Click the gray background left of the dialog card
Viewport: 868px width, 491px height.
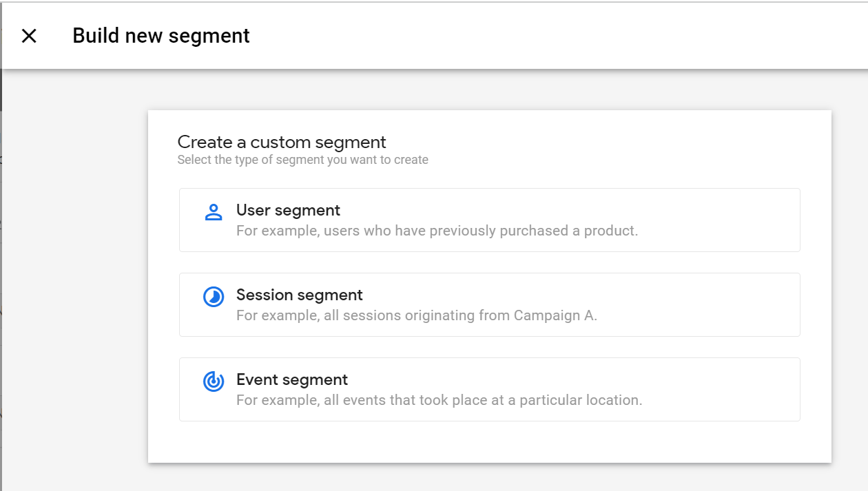point(76,275)
